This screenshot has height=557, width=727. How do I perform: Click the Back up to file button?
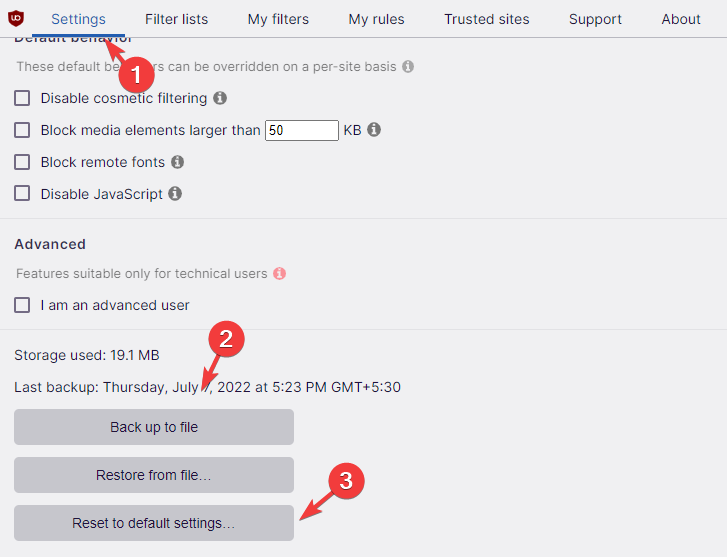[x=154, y=427]
